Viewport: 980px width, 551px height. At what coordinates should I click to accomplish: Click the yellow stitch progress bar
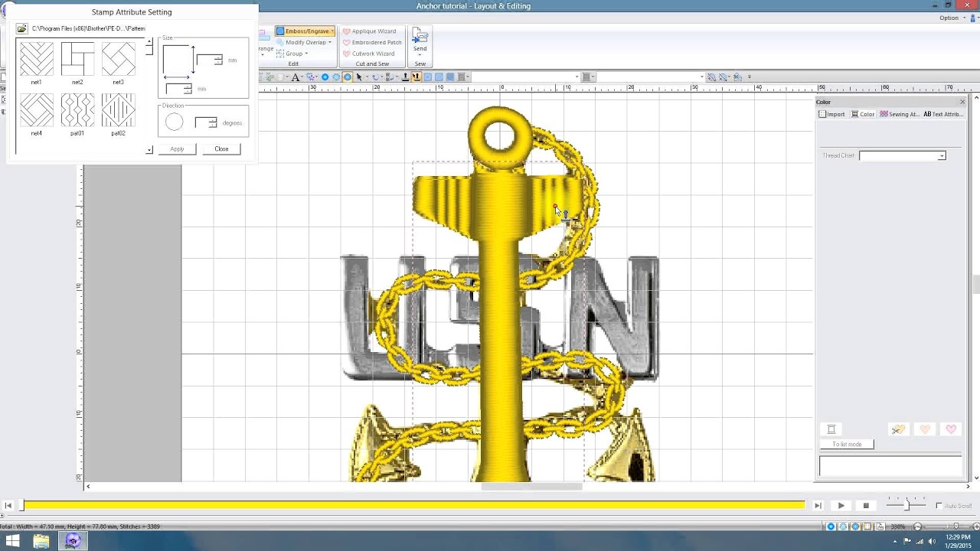coord(413,505)
